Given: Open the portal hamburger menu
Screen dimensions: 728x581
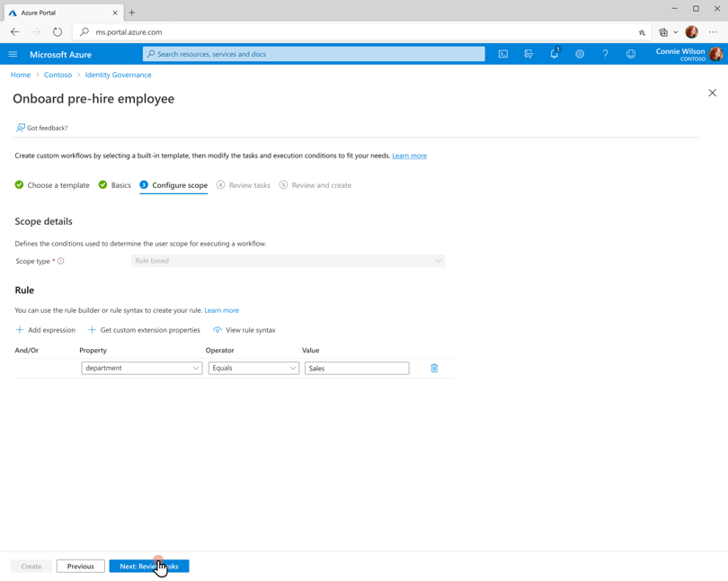Looking at the screenshot, I should [13, 53].
